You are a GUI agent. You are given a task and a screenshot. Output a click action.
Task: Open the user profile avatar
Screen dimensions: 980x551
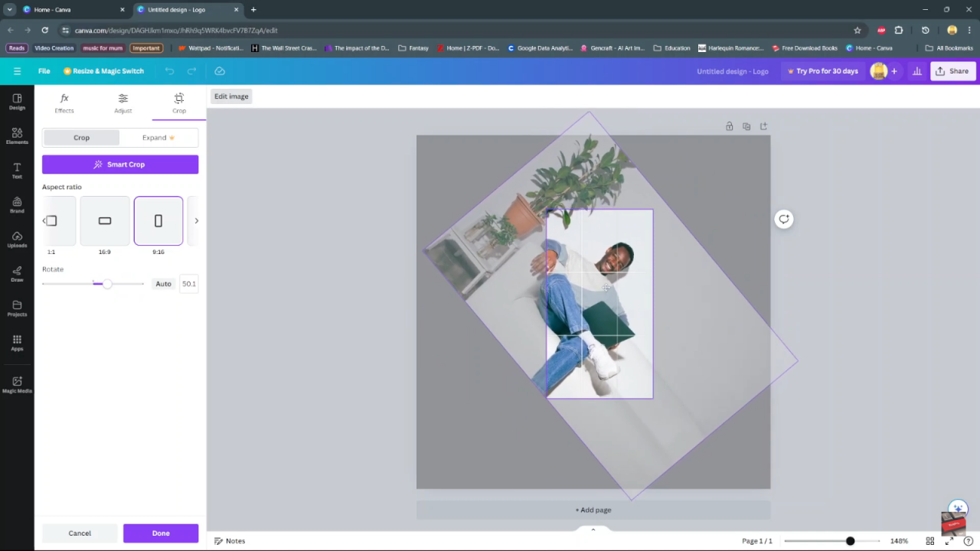click(x=879, y=71)
